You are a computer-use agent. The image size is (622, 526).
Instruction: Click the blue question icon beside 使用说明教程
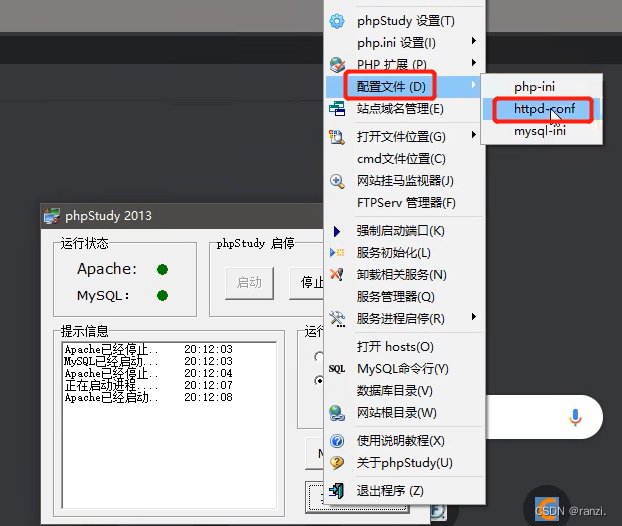point(337,441)
